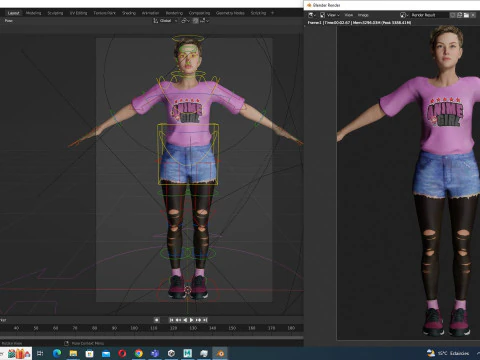The height and width of the screenshot is (360, 480).
Task: Open the Sculpting workspace tab
Action: pyautogui.click(x=55, y=13)
